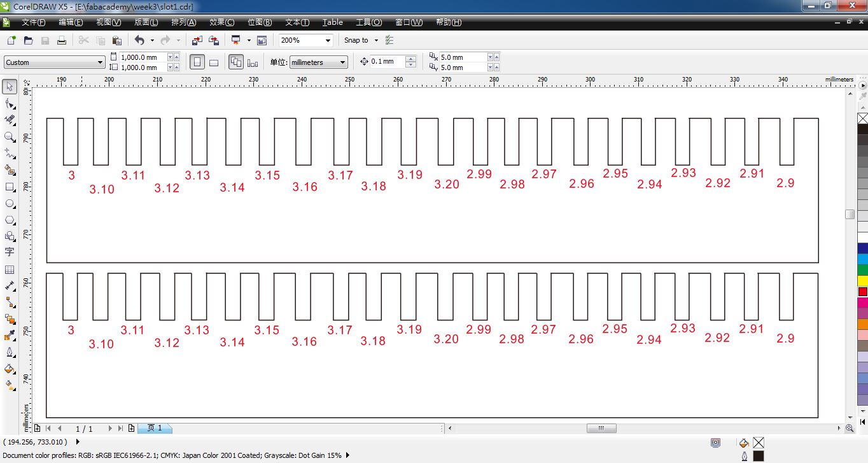Open the 文件(F) menu
This screenshot has height=463, width=868.
click(33, 22)
